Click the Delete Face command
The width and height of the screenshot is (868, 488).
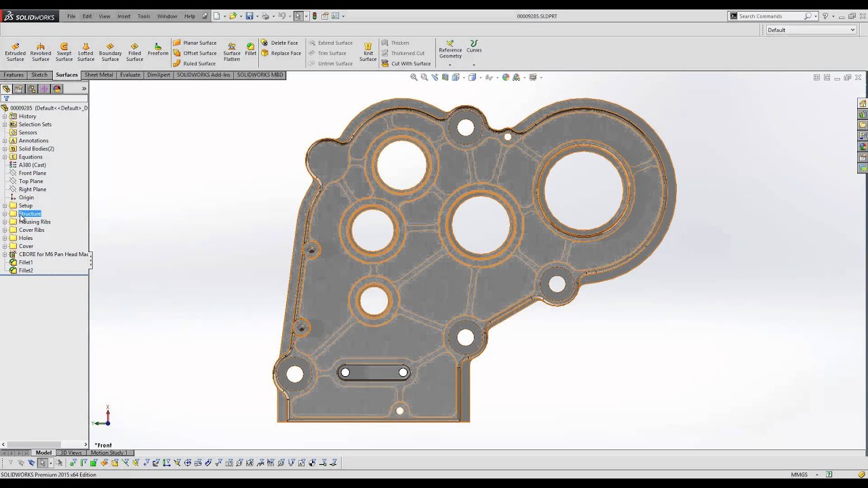[x=279, y=43]
